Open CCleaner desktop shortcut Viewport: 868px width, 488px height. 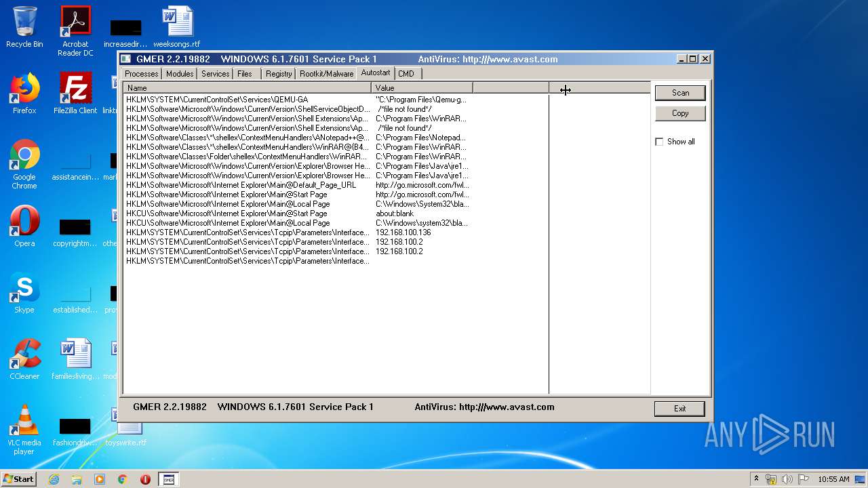24,359
